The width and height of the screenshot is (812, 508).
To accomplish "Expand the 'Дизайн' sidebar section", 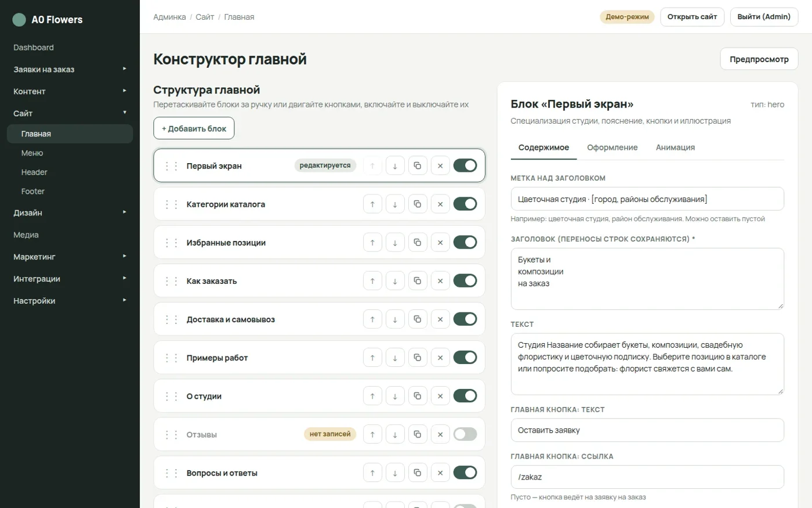I will click(x=70, y=212).
